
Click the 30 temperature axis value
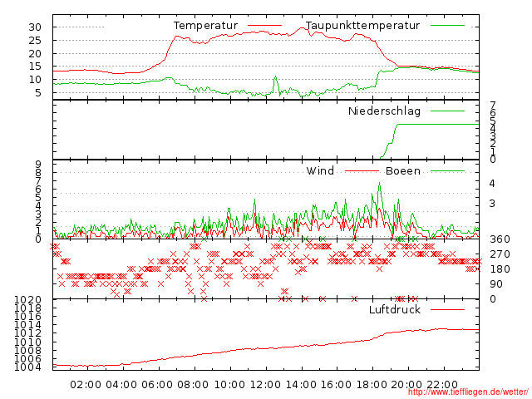pos(35,27)
